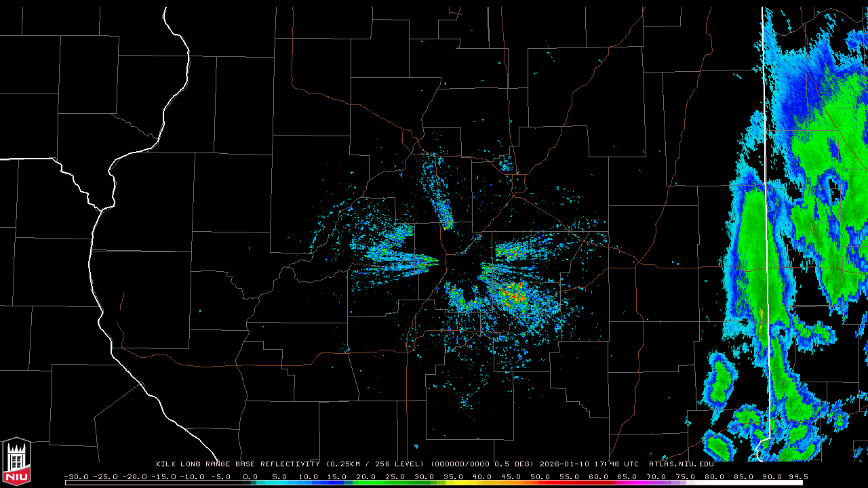The height and width of the screenshot is (488, 868).
Task: Click the -30.0 label on the scale
Action: tap(76, 477)
